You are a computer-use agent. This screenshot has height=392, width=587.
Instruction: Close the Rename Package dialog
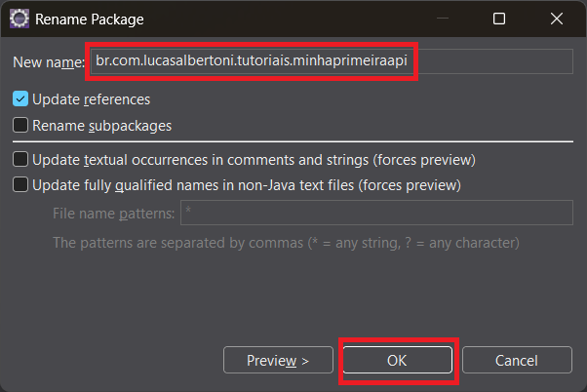[556, 19]
